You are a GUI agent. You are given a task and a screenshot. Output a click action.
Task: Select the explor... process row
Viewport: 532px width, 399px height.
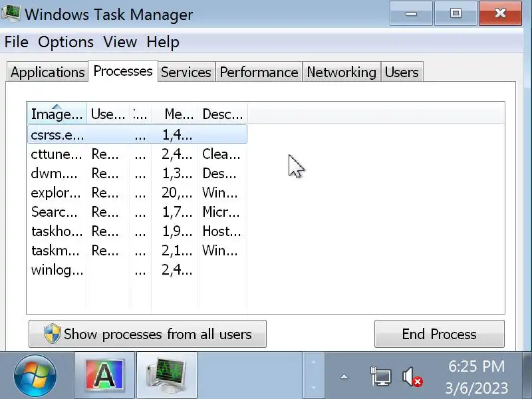pos(137,193)
